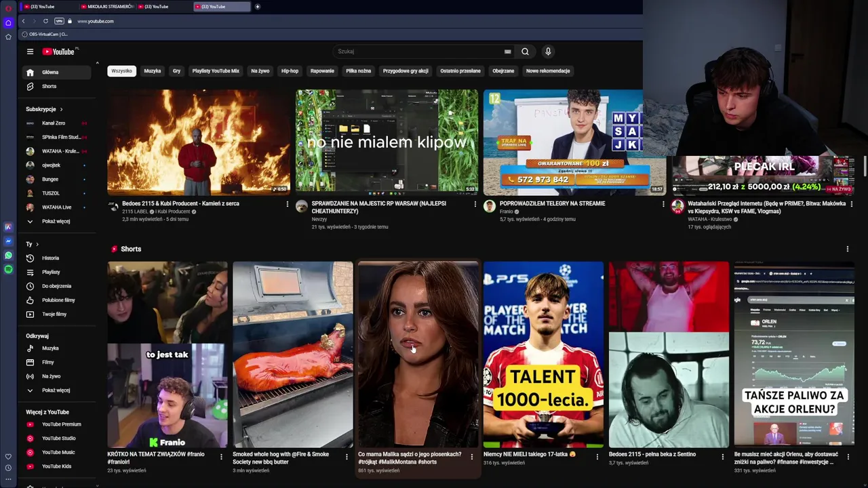Collapse sidebar section with small up arrow

click(x=97, y=63)
